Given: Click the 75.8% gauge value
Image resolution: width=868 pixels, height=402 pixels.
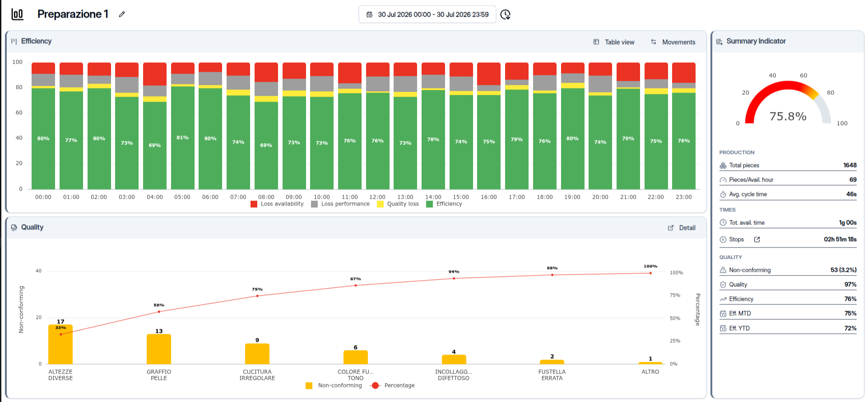Looking at the screenshot, I should [788, 117].
